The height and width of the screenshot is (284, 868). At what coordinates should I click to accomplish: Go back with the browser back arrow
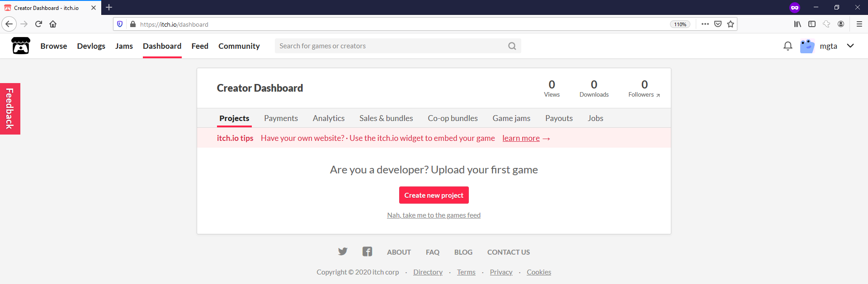point(9,24)
